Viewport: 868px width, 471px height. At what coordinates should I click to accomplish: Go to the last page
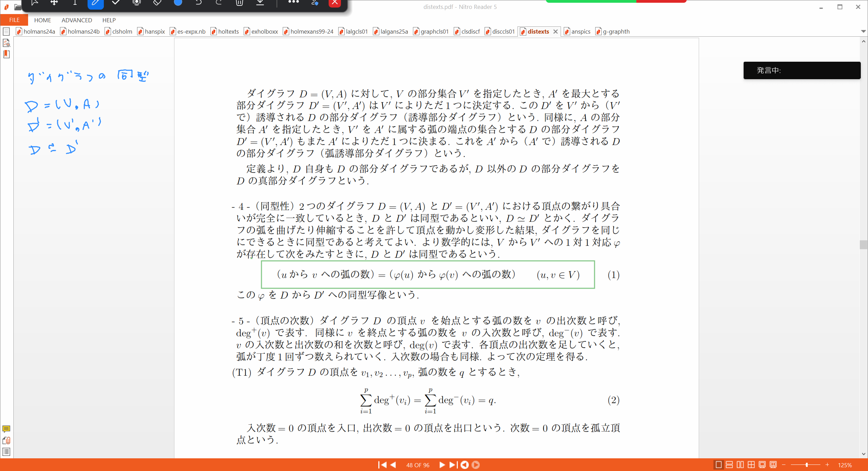click(453, 465)
